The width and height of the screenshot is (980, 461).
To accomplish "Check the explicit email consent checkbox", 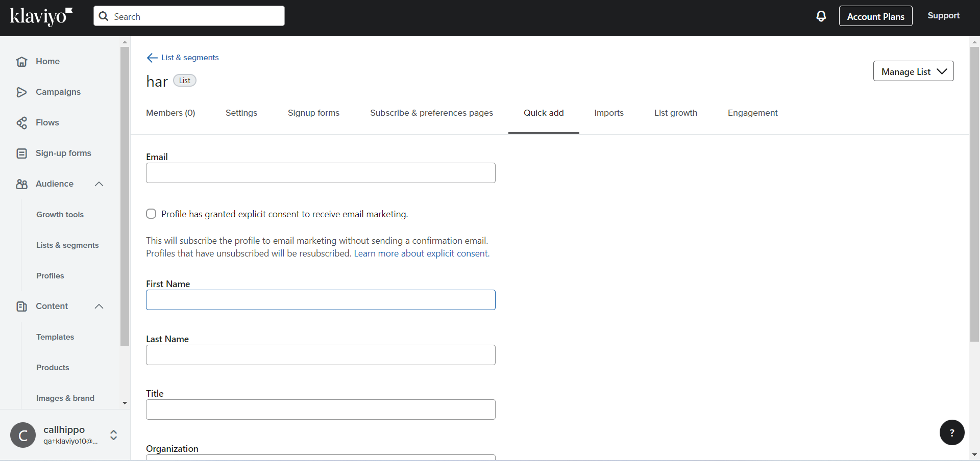I will point(151,214).
